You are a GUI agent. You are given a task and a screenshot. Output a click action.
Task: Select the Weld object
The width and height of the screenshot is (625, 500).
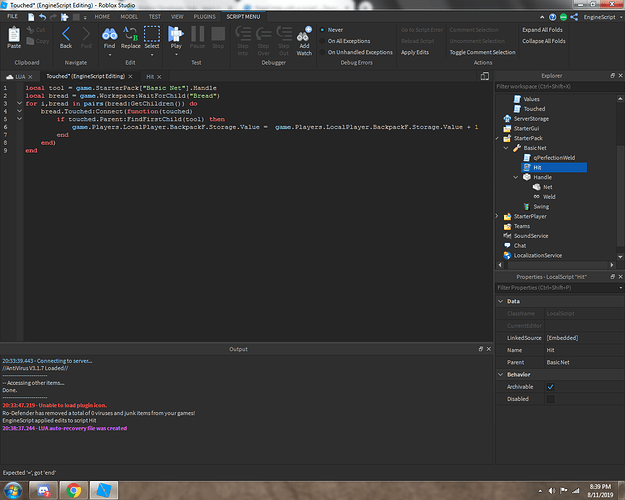click(x=548, y=197)
